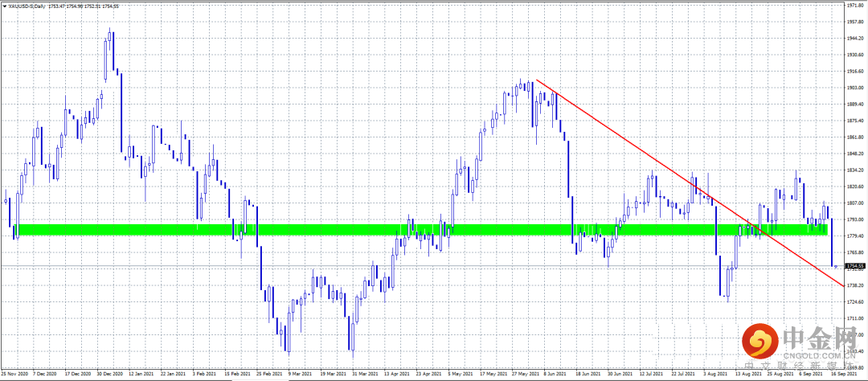This screenshot has width=868, height=381.
Task: Click the 7 Dec 2020 date label
Action: point(44,375)
